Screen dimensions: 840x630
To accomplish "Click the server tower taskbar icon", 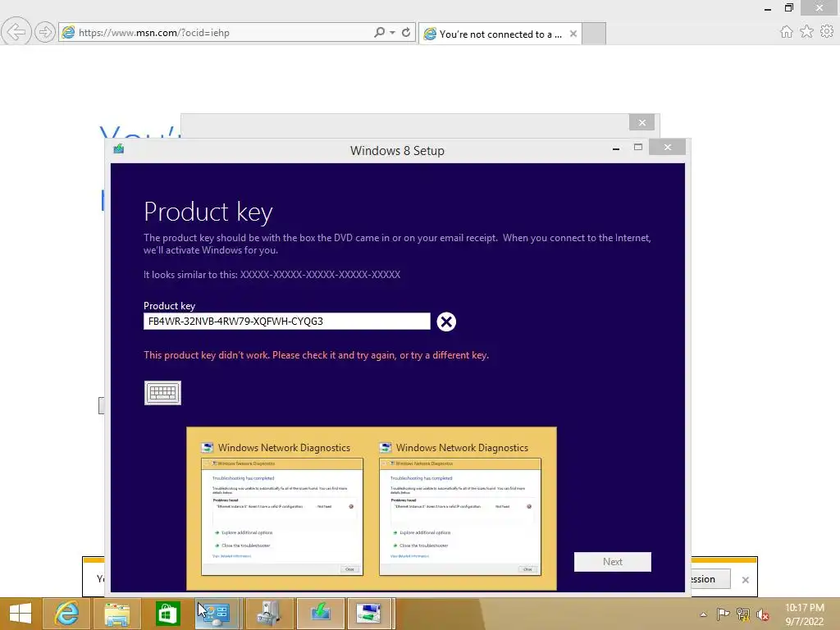I will (x=269, y=614).
